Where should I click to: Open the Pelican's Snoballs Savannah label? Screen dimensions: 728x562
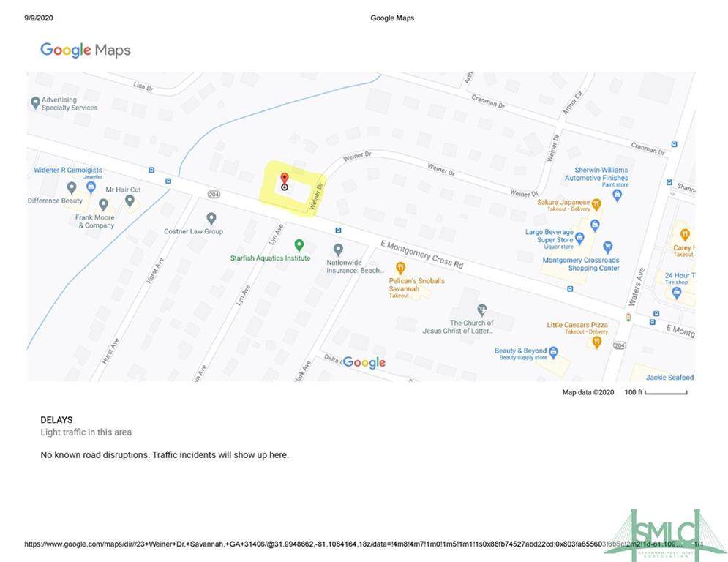(416, 285)
